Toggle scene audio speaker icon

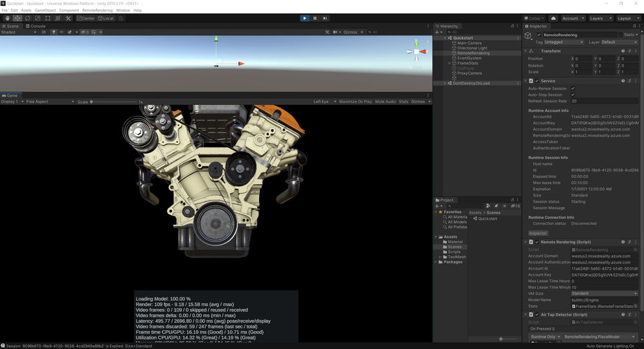tap(62, 32)
